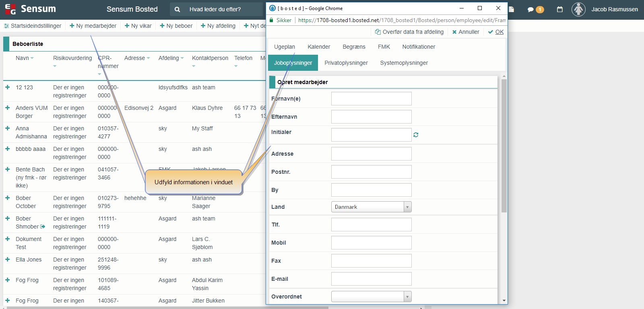Click the Adresse input field
The image size is (644, 309).
(x=371, y=154)
